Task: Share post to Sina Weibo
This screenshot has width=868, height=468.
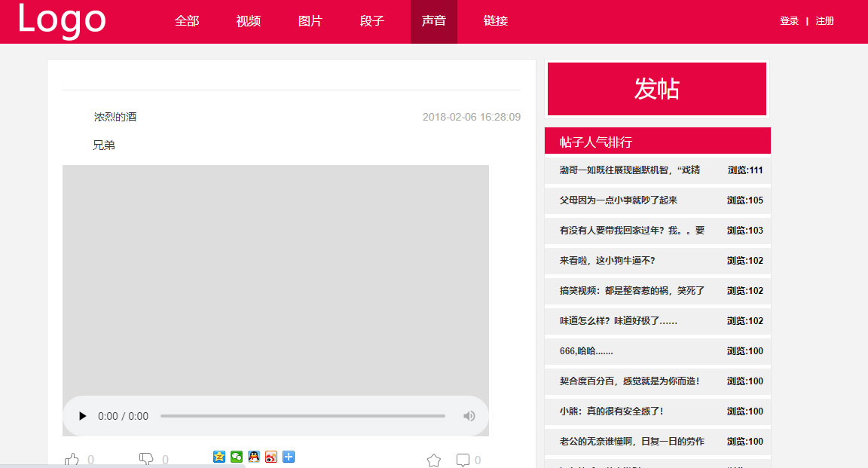Action: [271, 457]
